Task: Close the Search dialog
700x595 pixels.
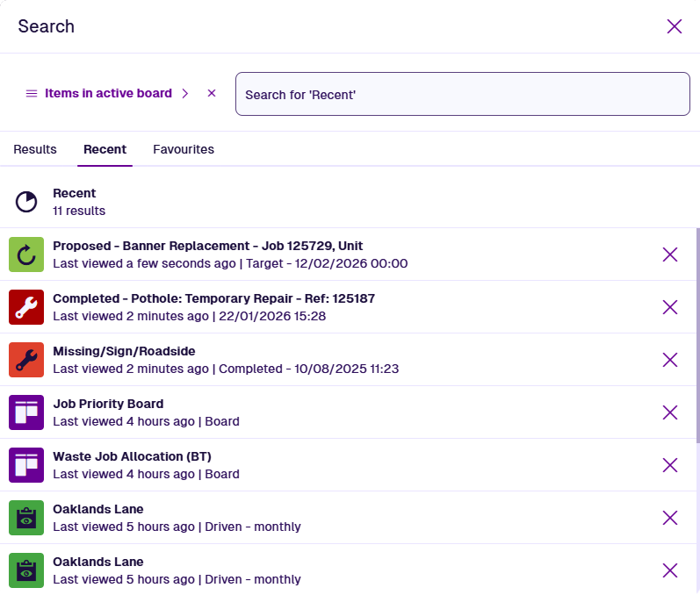Action: 675,26
